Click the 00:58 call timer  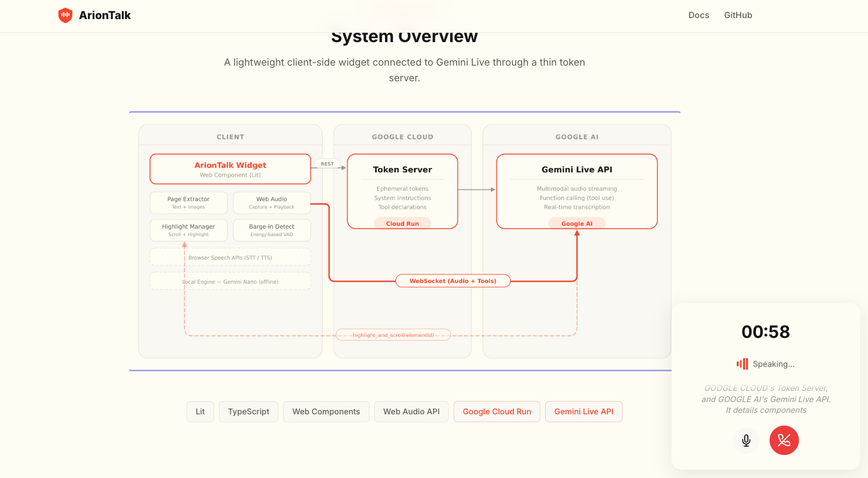click(766, 332)
